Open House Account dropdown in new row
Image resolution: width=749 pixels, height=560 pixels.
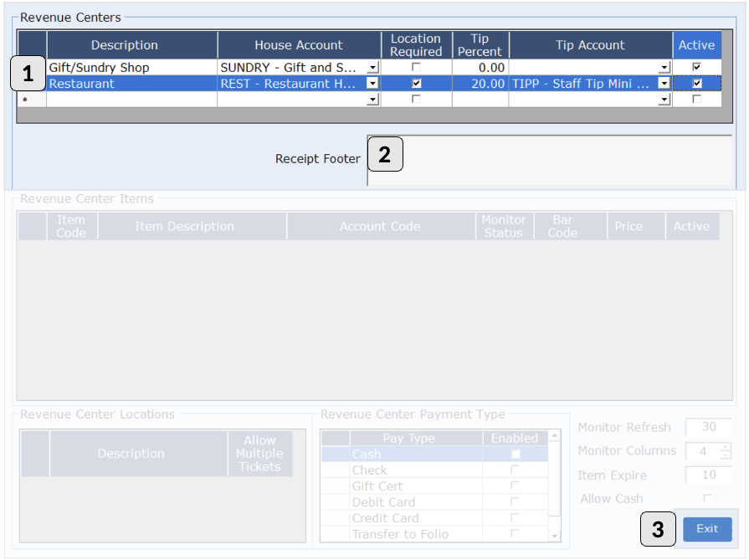tap(372, 100)
